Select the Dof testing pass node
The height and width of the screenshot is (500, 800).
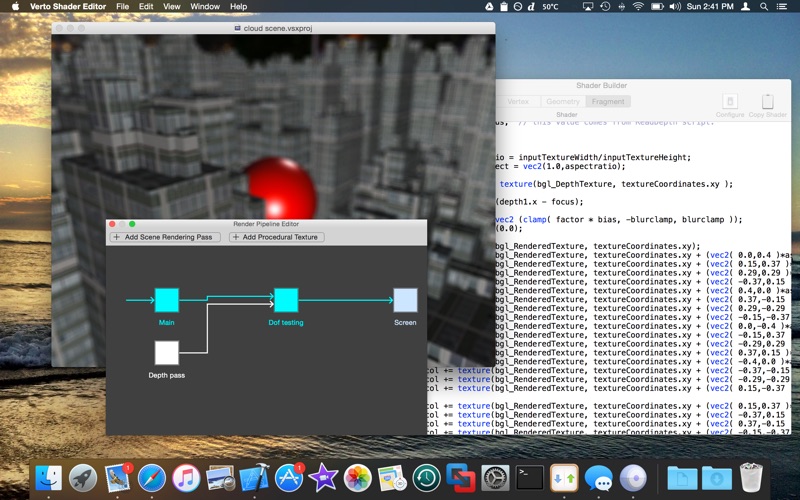(286, 300)
